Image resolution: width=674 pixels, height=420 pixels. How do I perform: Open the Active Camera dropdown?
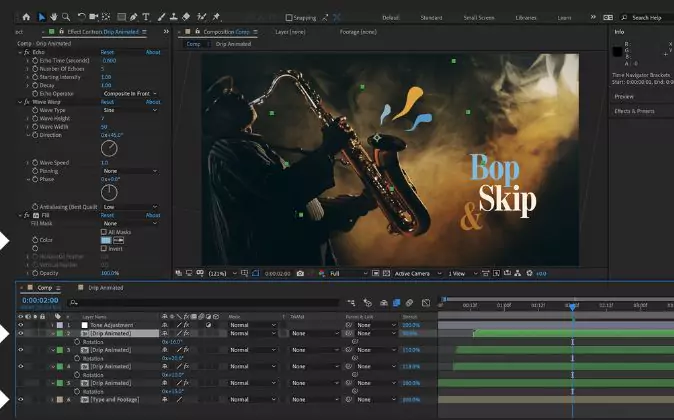(418, 273)
